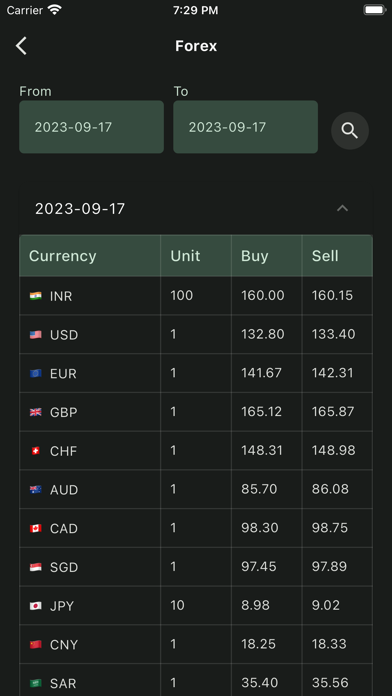Click the European Union flag icon
Viewport: 392px width, 696px height.
pyautogui.click(x=36, y=373)
